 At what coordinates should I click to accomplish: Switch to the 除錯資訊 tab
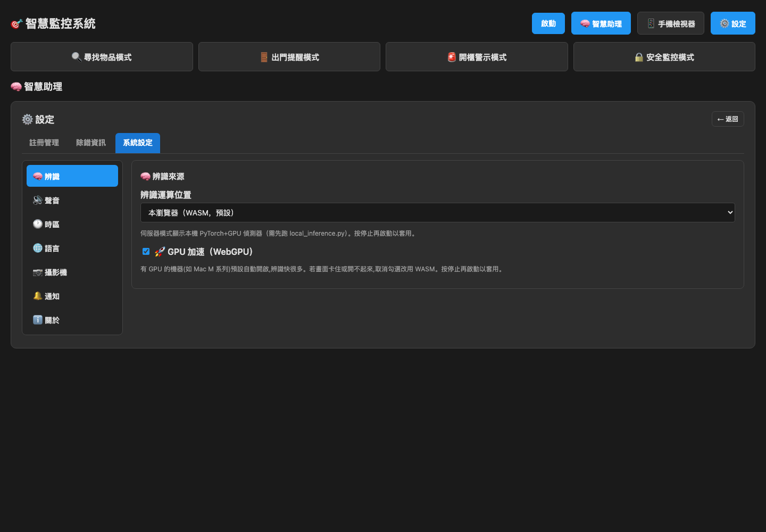(91, 143)
